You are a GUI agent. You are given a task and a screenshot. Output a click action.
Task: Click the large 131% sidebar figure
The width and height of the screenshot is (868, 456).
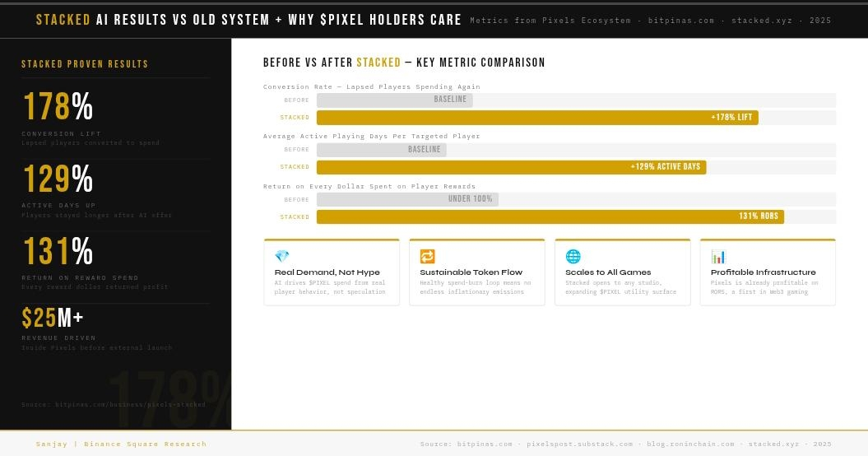58,251
